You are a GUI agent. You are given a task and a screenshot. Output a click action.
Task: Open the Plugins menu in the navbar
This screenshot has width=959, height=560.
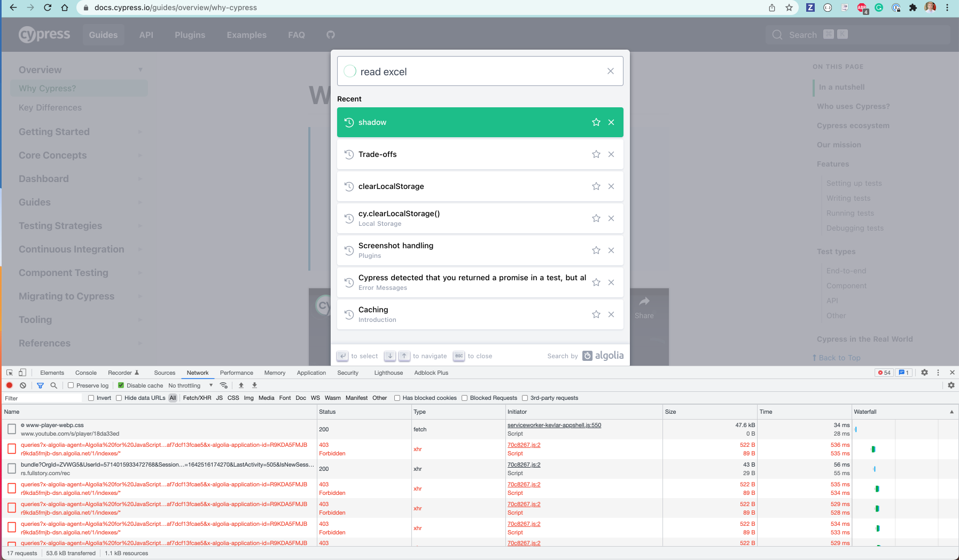[x=190, y=35]
